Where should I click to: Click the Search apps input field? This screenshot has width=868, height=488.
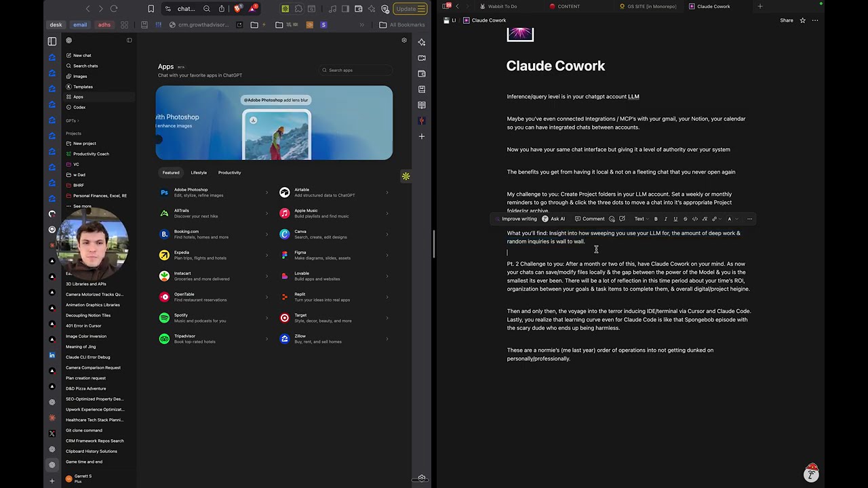pyautogui.click(x=356, y=70)
